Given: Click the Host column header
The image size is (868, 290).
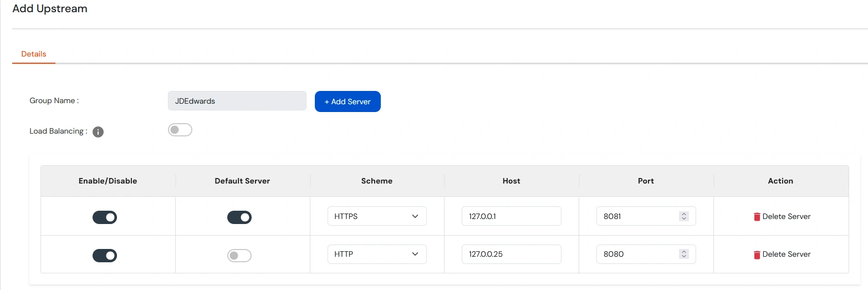Looking at the screenshot, I should pyautogui.click(x=512, y=181).
